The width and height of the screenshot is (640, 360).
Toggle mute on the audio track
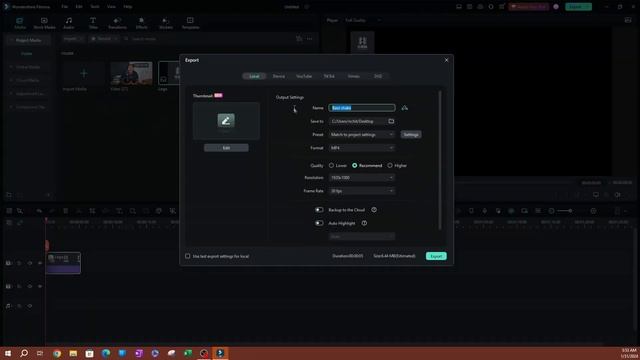[30, 306]
